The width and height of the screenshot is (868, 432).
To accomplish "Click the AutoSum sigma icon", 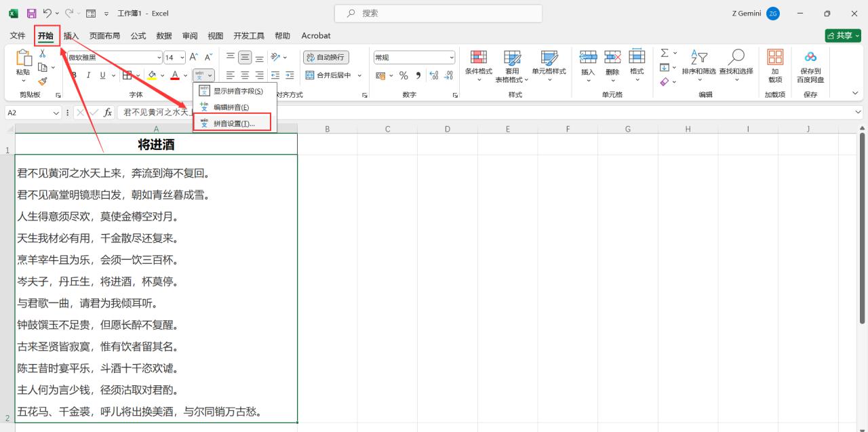I will (665, 53).
